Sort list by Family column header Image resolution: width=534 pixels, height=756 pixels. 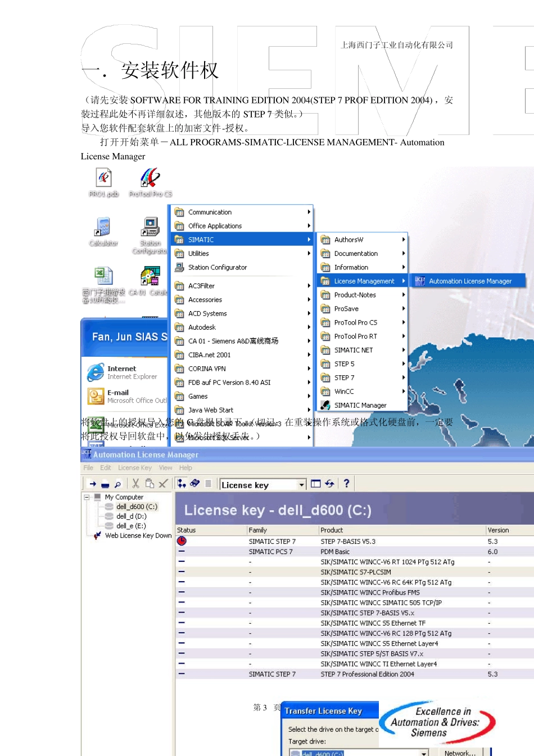tap(283, 530)
